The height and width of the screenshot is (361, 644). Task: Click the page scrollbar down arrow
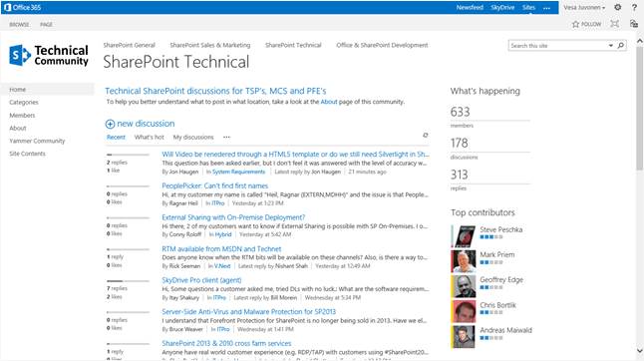click(639, 350)
